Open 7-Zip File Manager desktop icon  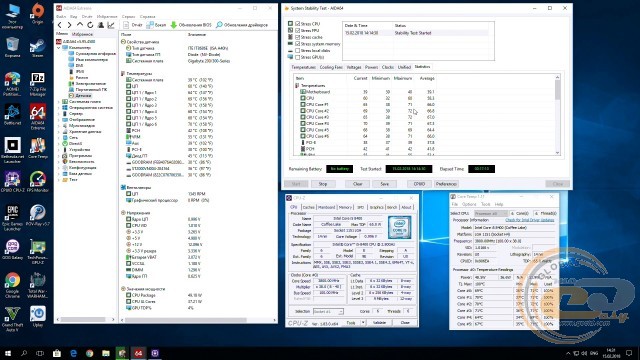(x=38, y=84)
